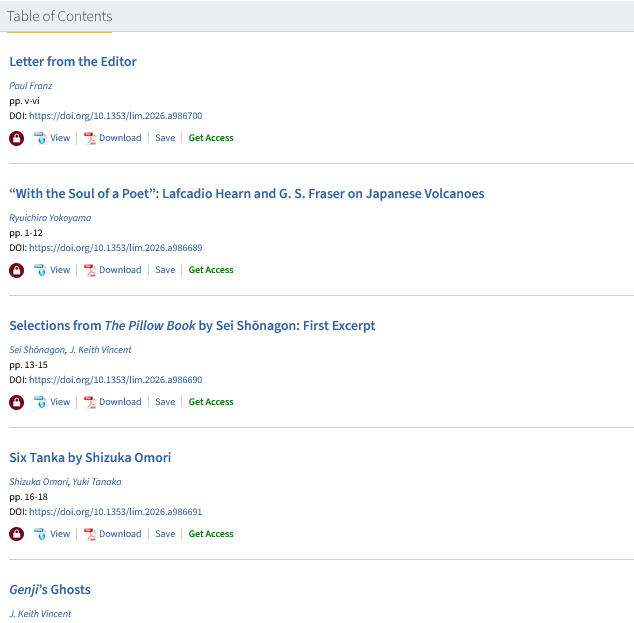Open author Ryuichiro Yokoyama's page
The width and height of the screenshot is (634, 623).
(50, 218)
